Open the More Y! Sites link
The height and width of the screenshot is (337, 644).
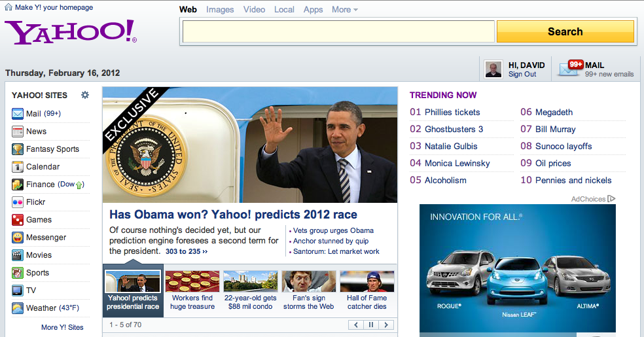[x=62, y=327]
